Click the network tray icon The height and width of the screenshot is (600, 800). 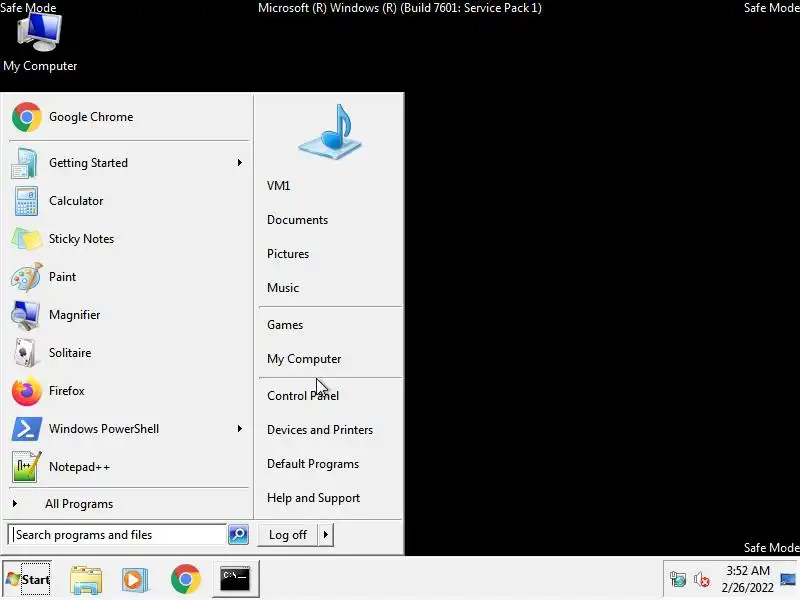[678, 580]
